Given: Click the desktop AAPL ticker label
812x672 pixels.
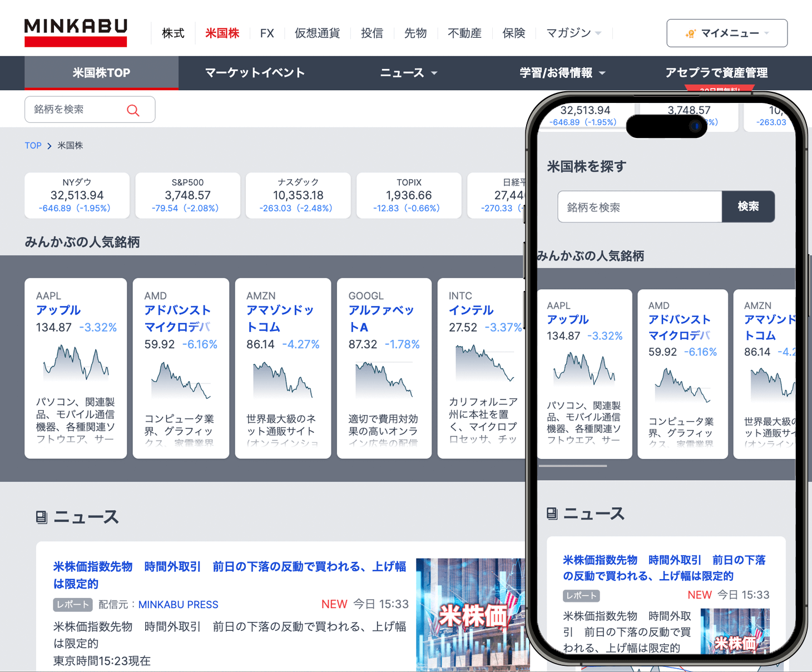Looking at the screenshot, I should (x=48, y=296).
